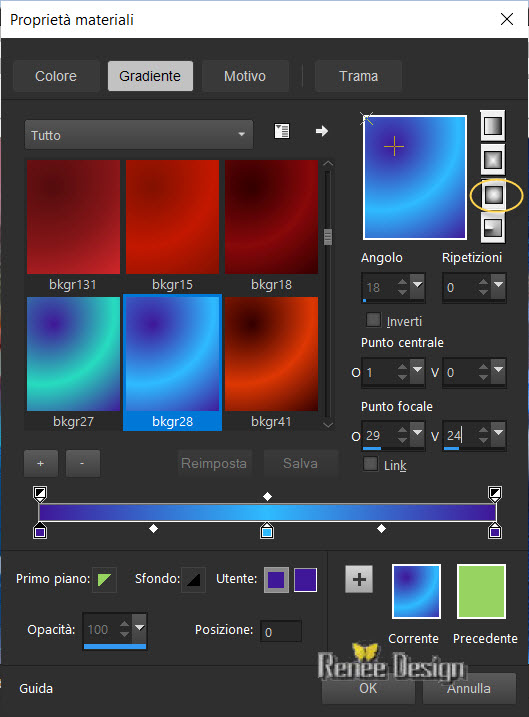Click the right arrow icon beside Tutto
This screenshot has height=717, width=529.
(x=322, y=131)
